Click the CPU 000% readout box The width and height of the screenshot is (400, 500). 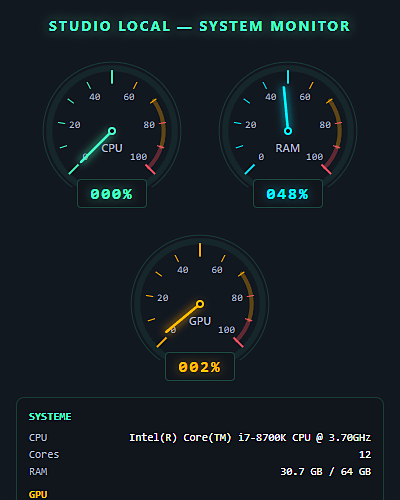coord(112,194)
